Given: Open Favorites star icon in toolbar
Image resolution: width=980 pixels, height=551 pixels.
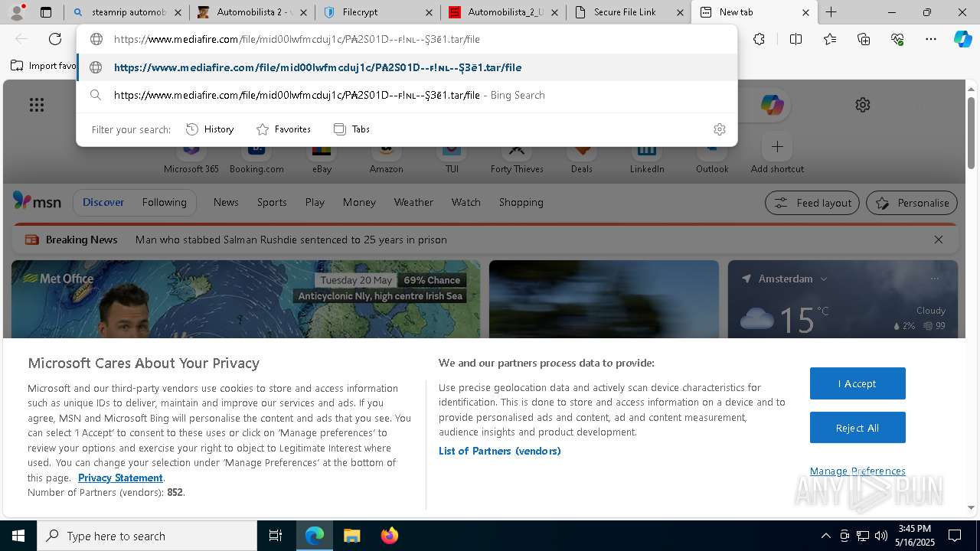Looking at the screenshot, I should tap(830, 39).
